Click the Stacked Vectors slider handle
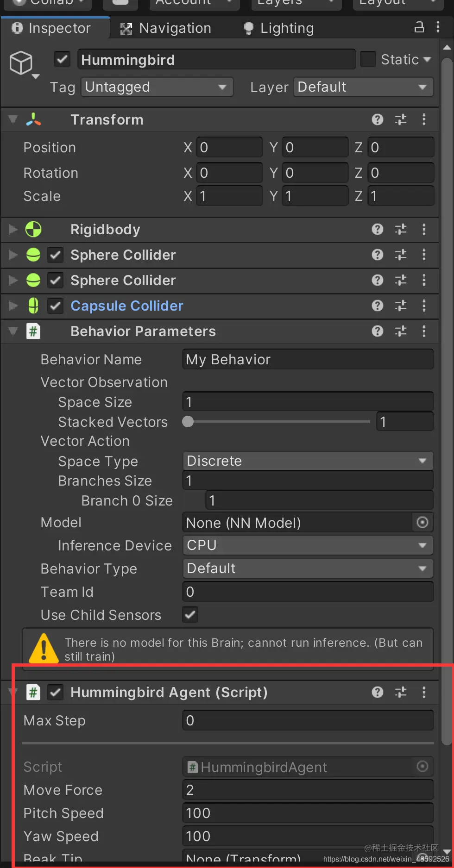The image size is (454, 868). 188,422
